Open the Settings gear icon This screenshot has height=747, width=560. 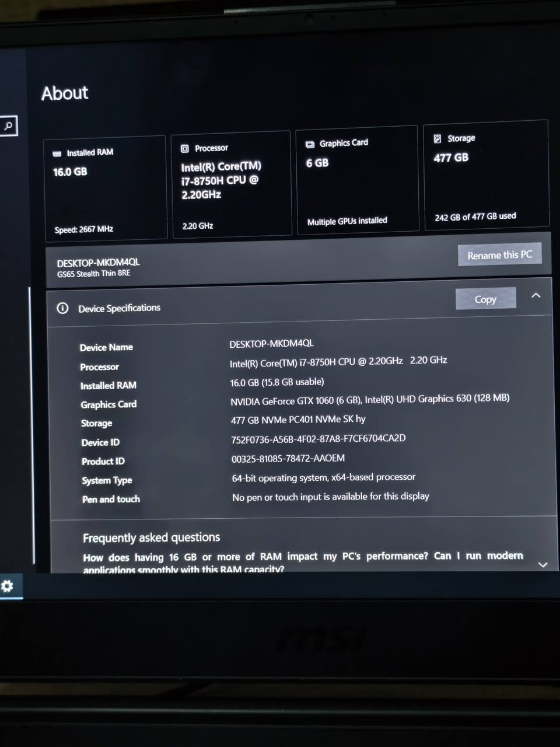[x=8, y=586]
